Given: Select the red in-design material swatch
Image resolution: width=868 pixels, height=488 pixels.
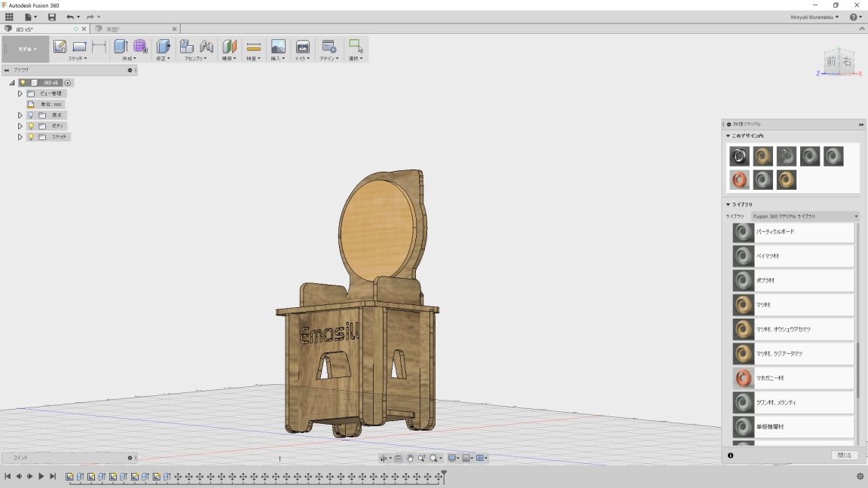Looking at the screenshot, I should click(x=739, y=180).
